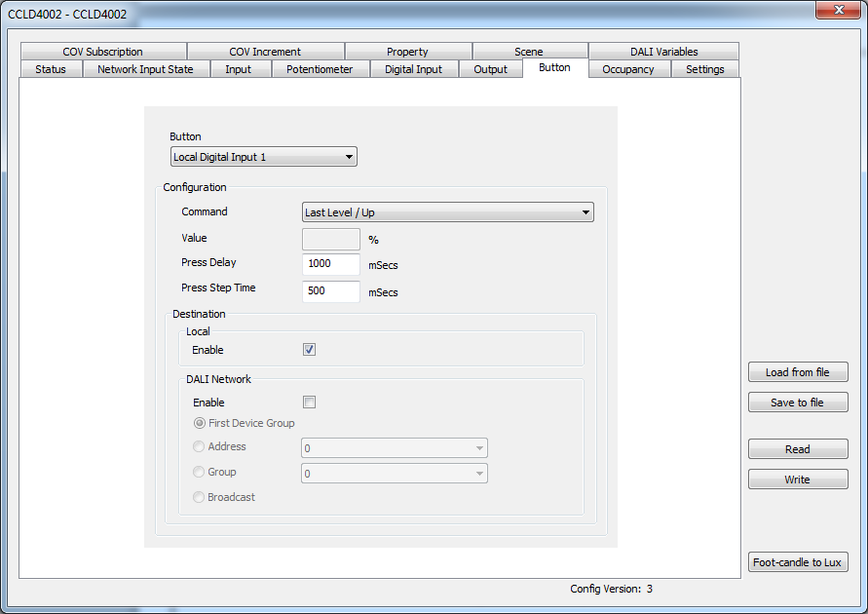Switch to the COV Increment tab
The image size is (868, 614).
coord(265,52)
